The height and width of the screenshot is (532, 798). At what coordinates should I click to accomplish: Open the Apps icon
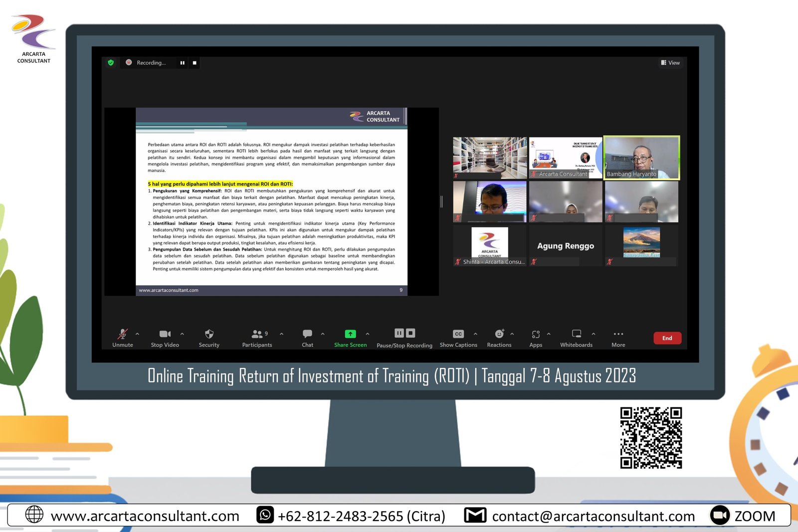click(536, 334)
